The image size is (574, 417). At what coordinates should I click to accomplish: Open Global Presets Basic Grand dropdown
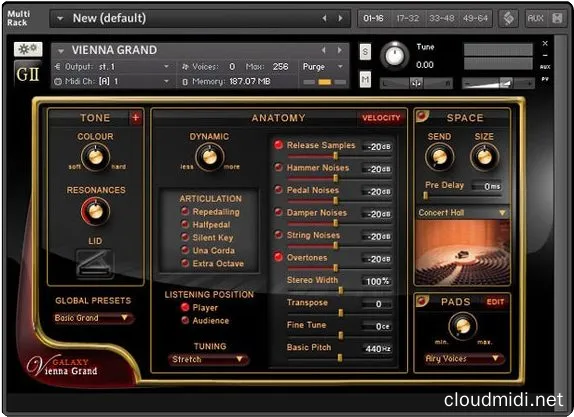pyautogui.click(x=93, y=318)
